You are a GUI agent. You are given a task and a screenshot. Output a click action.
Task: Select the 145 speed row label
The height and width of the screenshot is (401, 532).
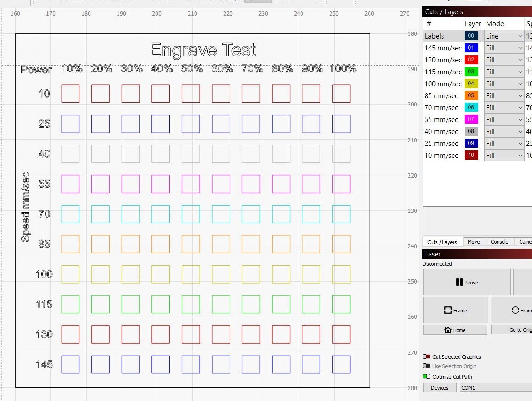tap(44, 364)
